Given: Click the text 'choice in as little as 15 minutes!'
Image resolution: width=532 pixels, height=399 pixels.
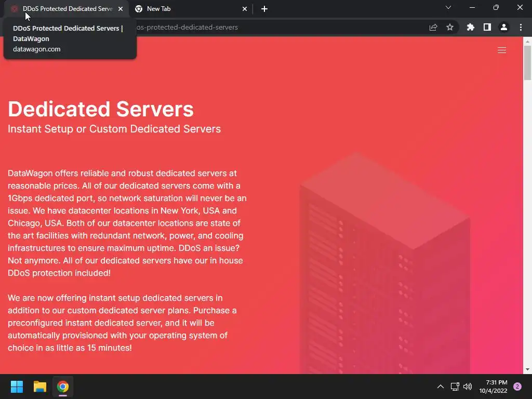Looking at the screenshot, I should pos(70,348).
